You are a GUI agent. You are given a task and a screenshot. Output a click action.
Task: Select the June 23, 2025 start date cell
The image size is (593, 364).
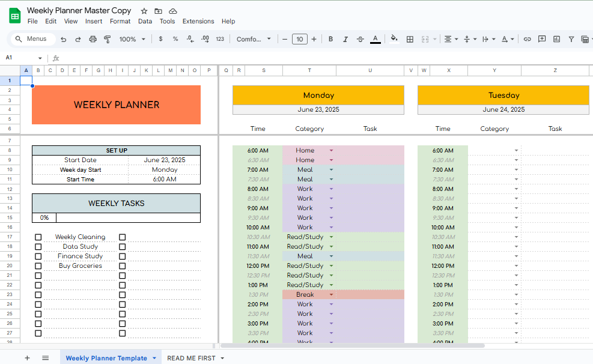click(x=165, y=160)
